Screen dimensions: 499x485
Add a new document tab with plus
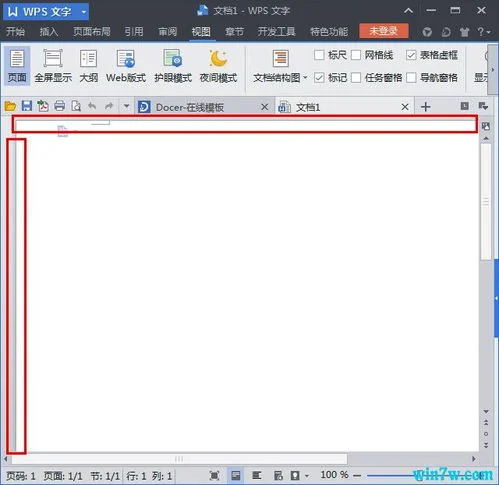(426, 107)
